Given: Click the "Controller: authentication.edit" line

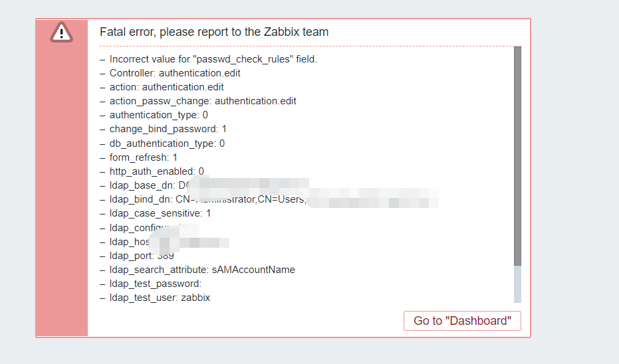Looking at the screenshot, I should point(175,73).
